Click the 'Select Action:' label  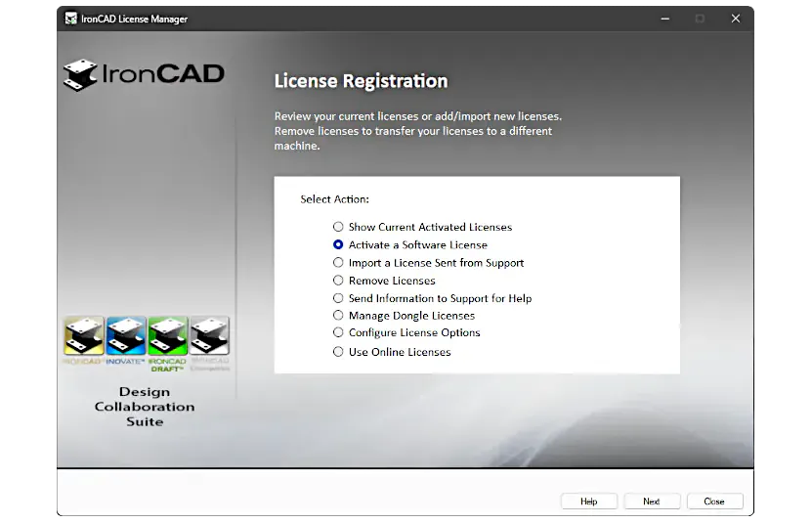coord(334,199)
